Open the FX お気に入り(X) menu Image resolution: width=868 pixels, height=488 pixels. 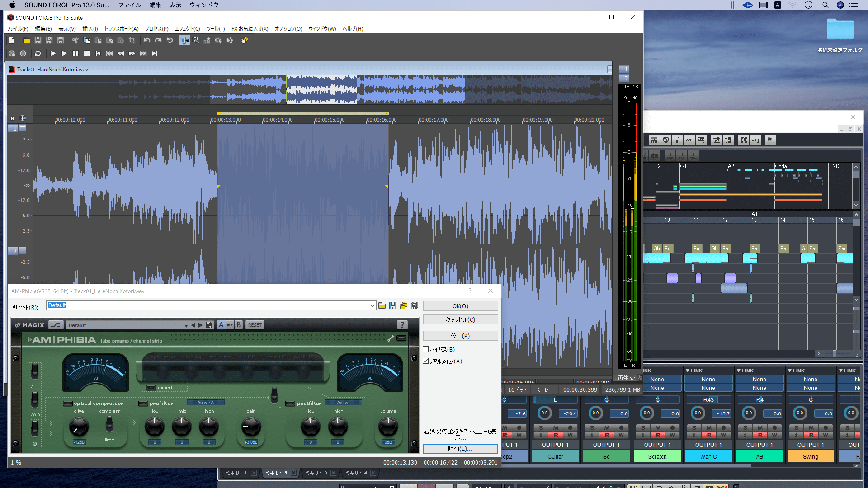point(250,29)
